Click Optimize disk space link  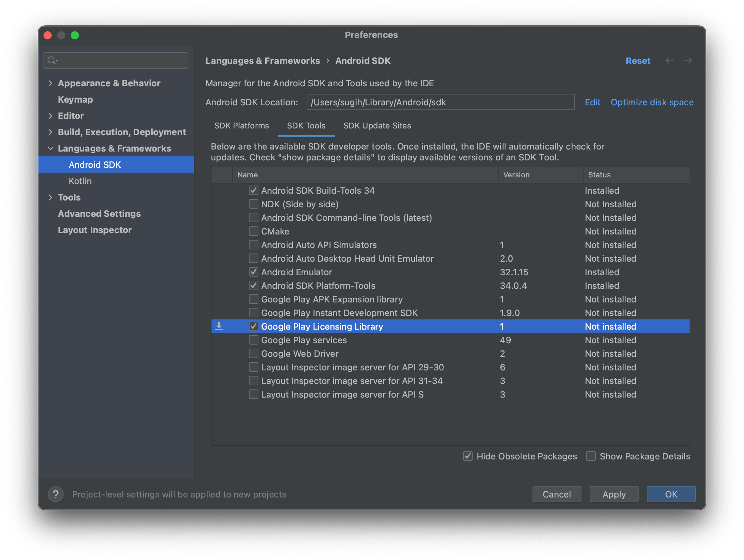(652, 102)
